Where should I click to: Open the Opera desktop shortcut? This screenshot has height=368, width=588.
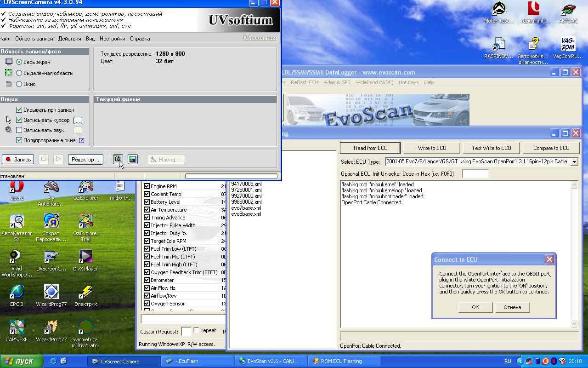(17, 190)
